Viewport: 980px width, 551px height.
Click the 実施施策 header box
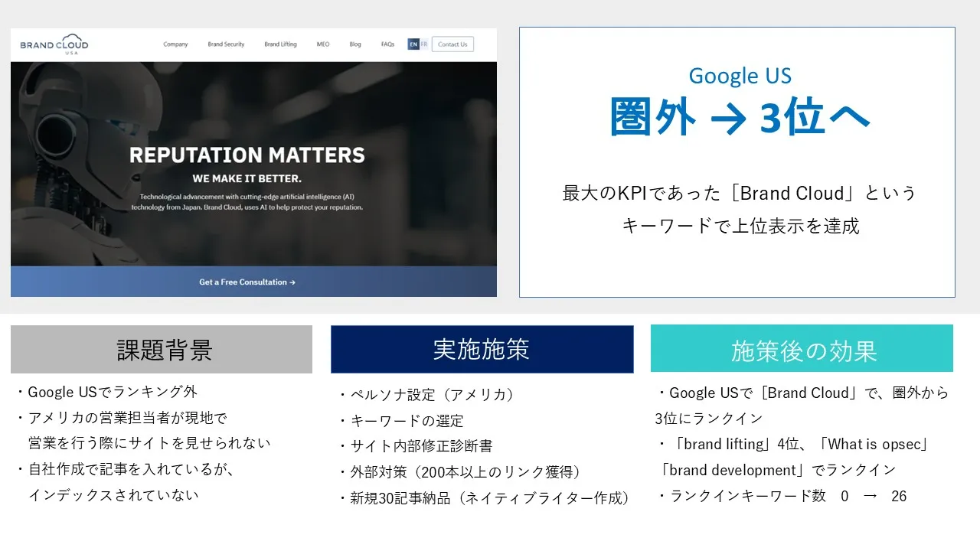click(482, 350)
